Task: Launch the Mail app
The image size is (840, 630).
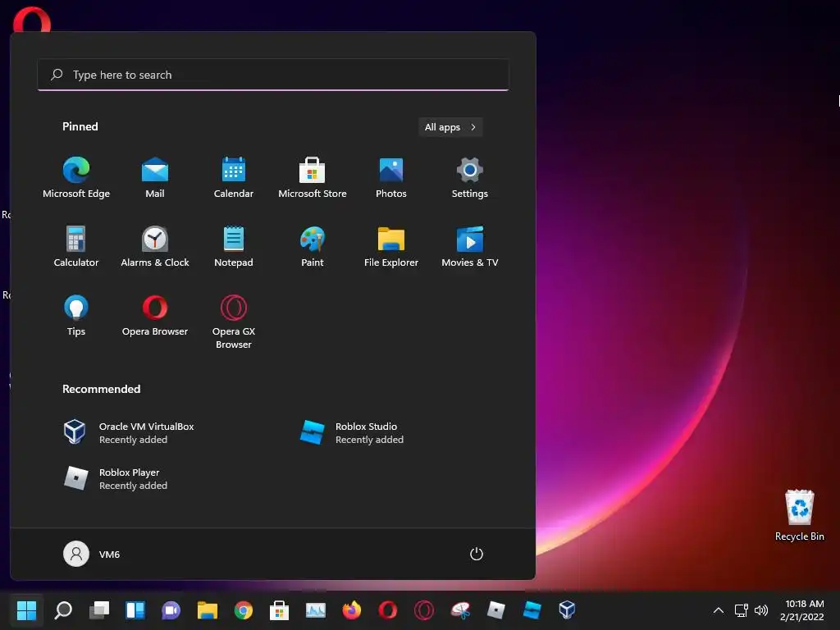Action: point(155,178)
